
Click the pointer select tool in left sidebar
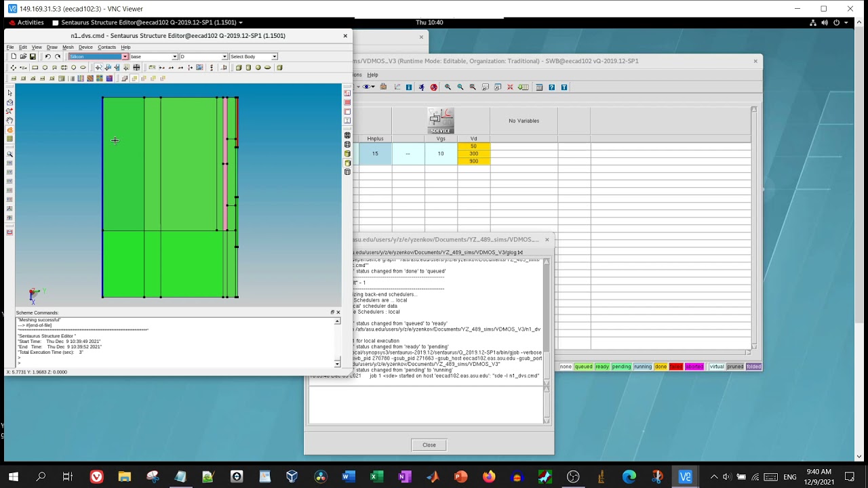[x=9, y=93]
